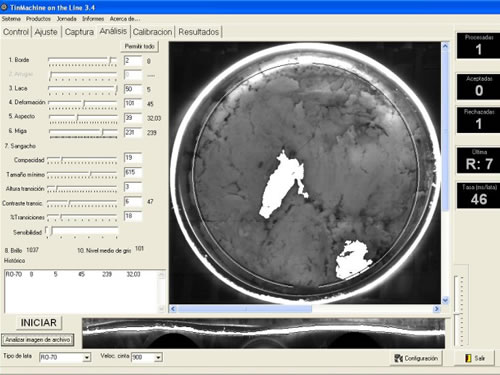Adjust the 3. Laca slider
The image size is (500, 375).
(x=83, y=89)
